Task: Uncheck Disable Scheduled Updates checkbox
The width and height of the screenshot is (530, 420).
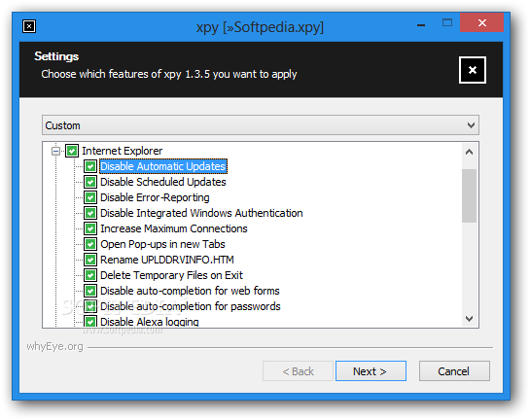Action: click(x=90, y=182)
